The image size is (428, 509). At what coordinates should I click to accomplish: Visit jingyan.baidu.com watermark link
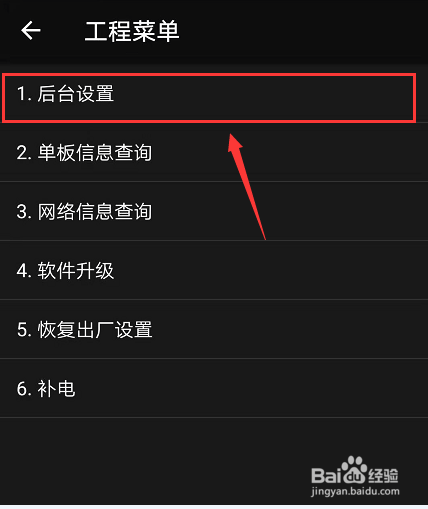coord(355,492)
